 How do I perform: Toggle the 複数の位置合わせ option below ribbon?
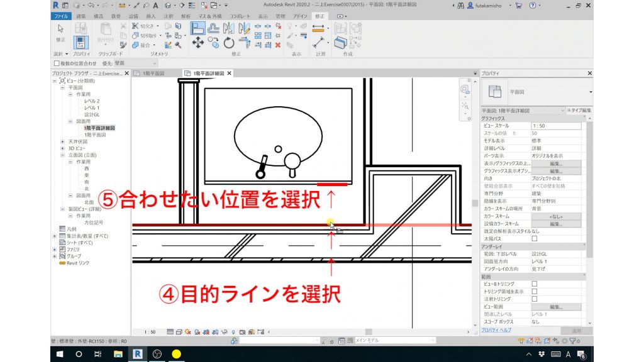click(55, 63)
